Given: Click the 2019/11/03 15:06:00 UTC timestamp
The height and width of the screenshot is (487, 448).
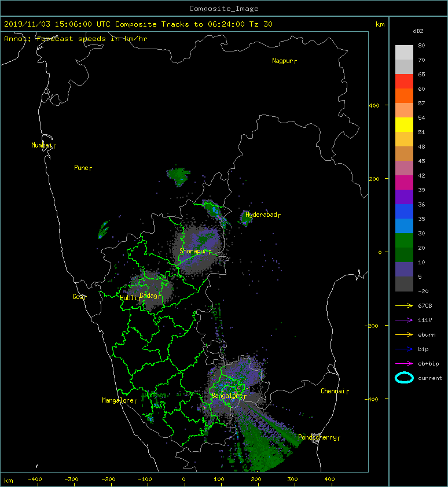Looking at the screenshot, I should tap(57, 24).
